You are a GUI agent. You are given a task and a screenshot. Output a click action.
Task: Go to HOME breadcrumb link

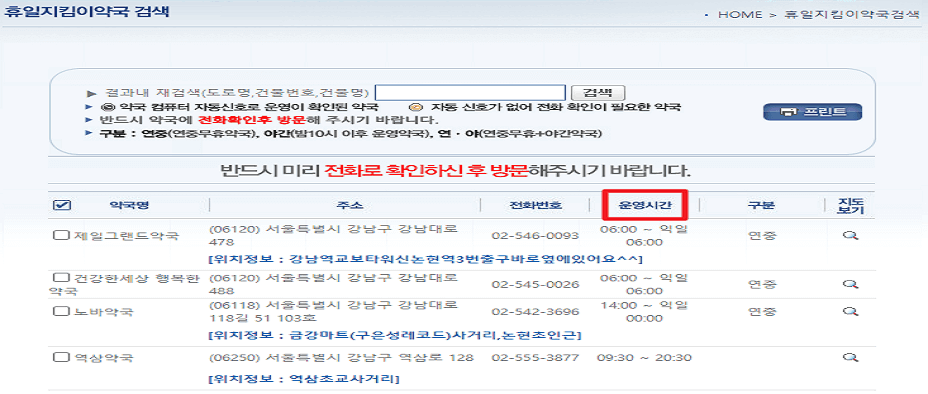tap(740, 15)
